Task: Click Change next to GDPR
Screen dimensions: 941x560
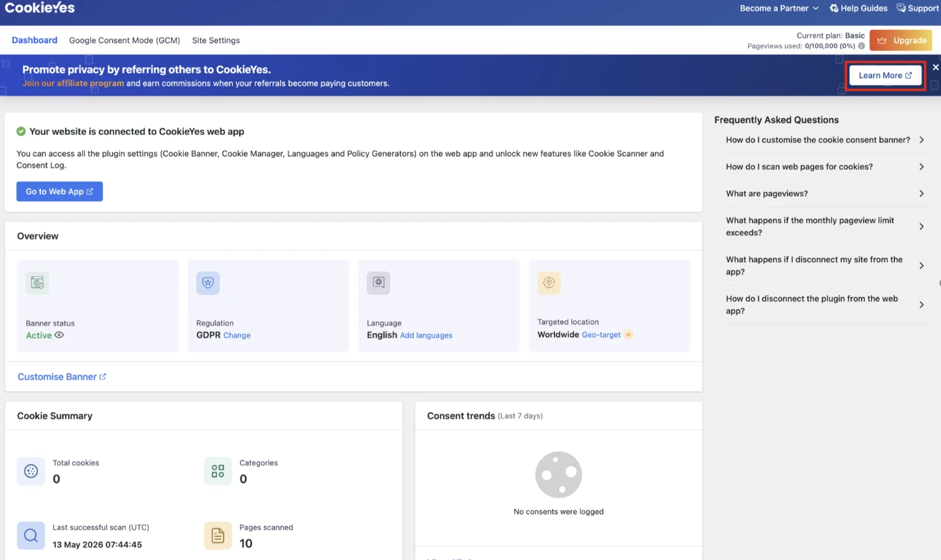Action: (237, 335)
